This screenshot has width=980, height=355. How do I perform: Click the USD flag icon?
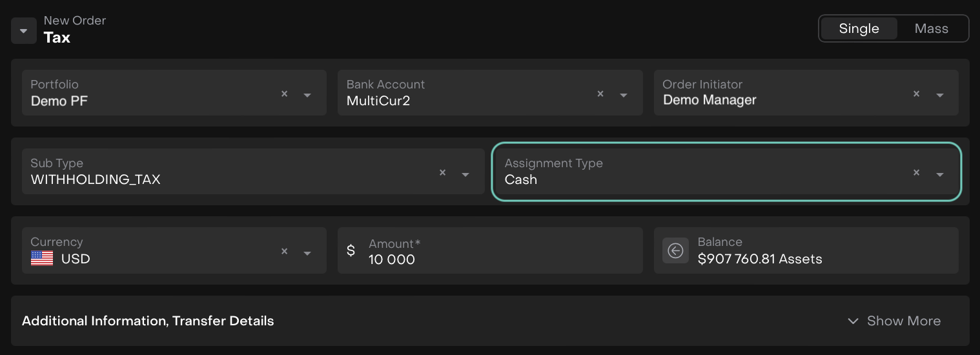[42, 259]
